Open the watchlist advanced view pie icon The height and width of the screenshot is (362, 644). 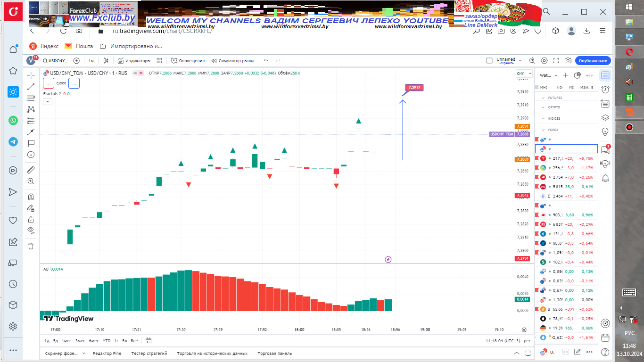pos(577,75)
